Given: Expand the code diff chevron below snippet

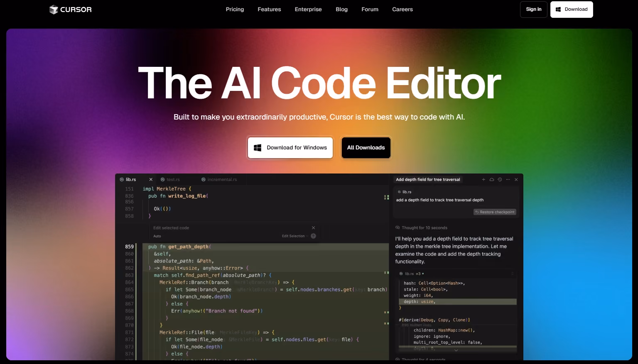Looking at the screenshot, I should point(456,350).
